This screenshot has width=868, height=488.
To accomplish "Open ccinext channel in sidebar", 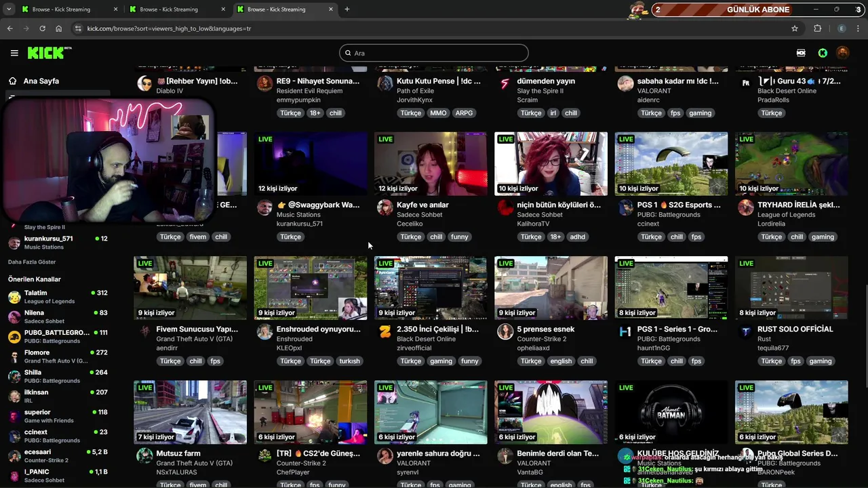I will pos(58,436).
